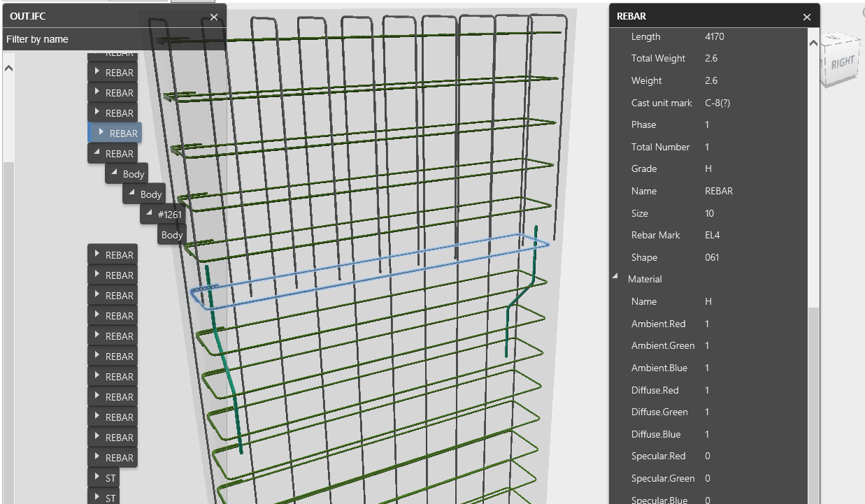The height and width of the screenshot is (504, 865).
Task: Select the Body node under #1261
Action: click(x=171, y=235)
